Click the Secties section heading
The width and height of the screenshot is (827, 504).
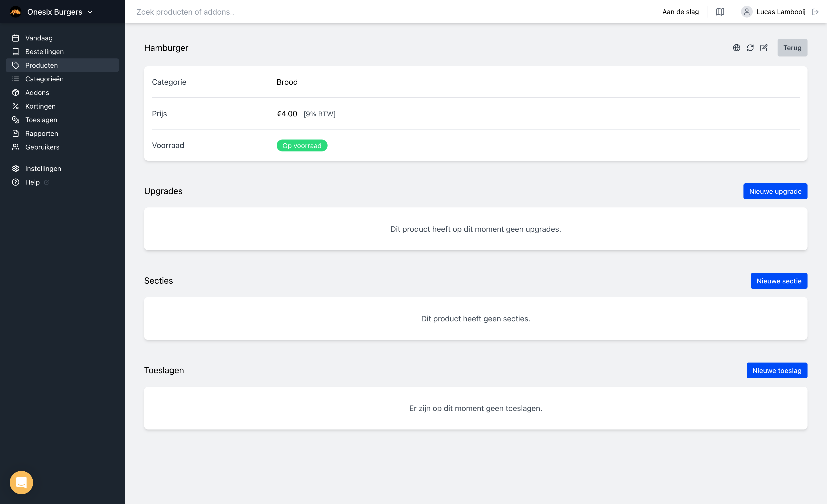coord(159,280)
